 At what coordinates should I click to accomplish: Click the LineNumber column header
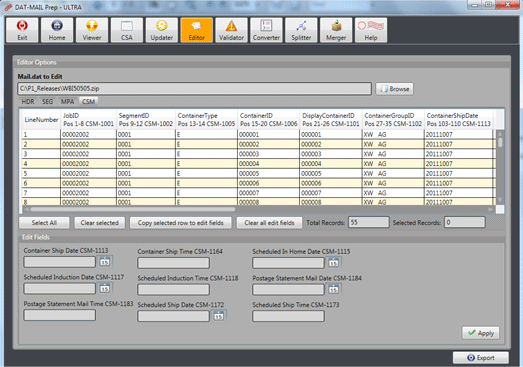pyautogui.click(x=41, y=119)
